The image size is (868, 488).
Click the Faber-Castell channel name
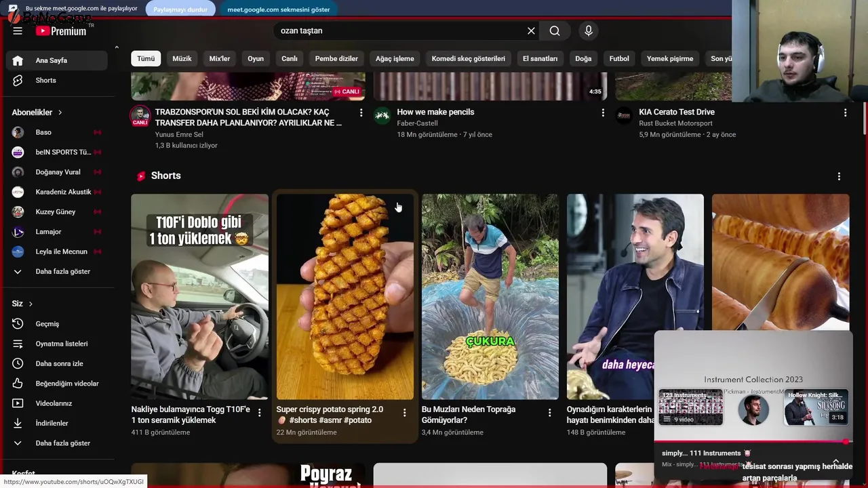click(417, 123)
